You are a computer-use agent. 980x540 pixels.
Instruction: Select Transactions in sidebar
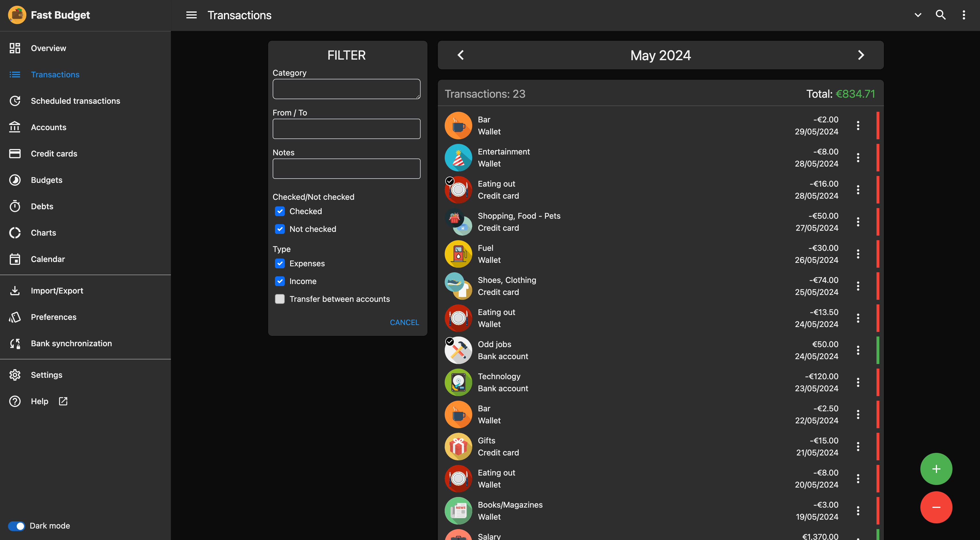(x=85, y=75)
